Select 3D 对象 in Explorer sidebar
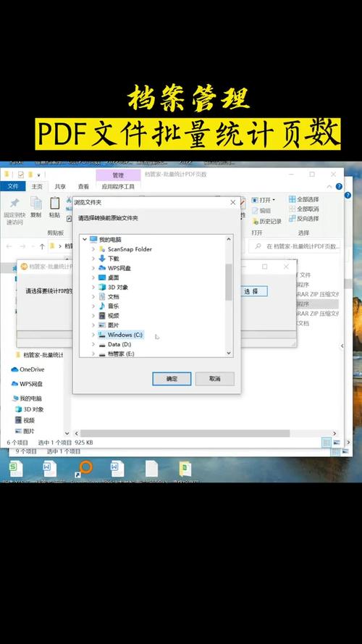Viewport: 362px width, 644px height. 29,409
